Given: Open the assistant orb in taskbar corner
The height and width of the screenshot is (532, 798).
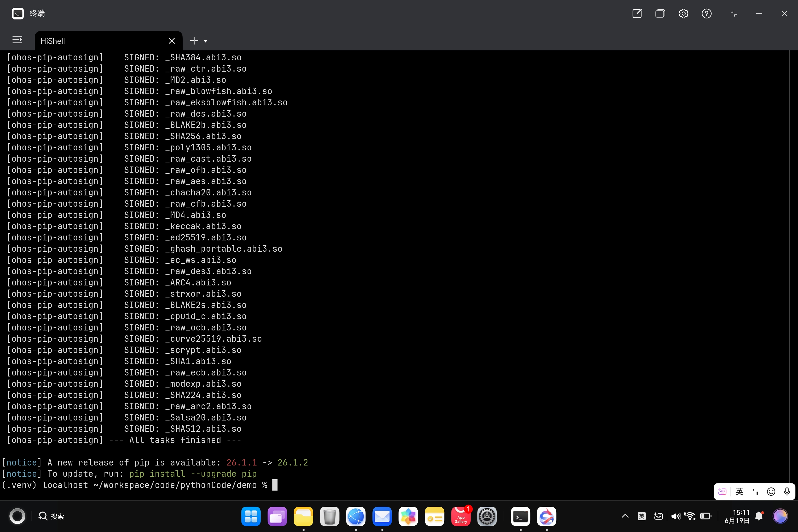Looking at the screenshot, I should pyautogui.click(x=780, y=516).
